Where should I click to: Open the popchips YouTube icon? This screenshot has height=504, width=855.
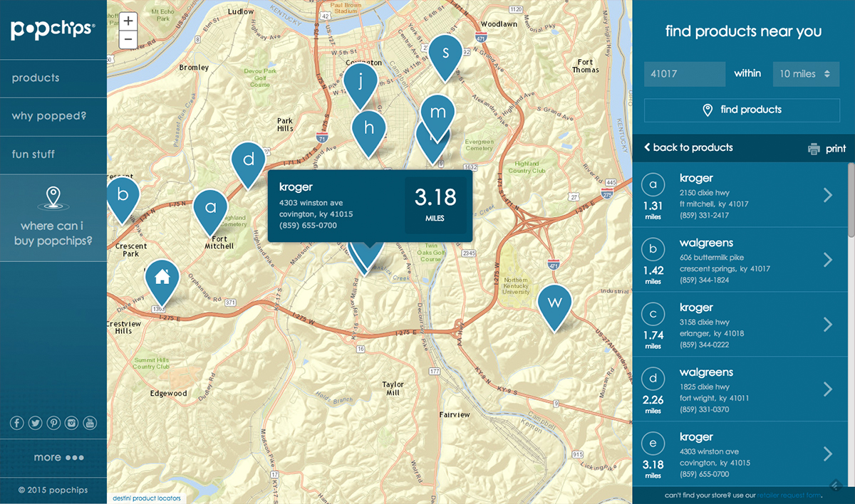[x=90, y=424]
